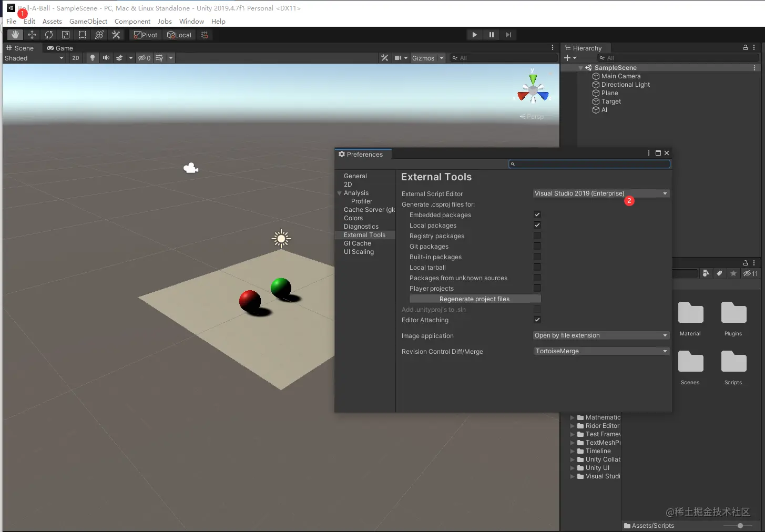Select the Hand tool in the toolbar

click(15, 35)
